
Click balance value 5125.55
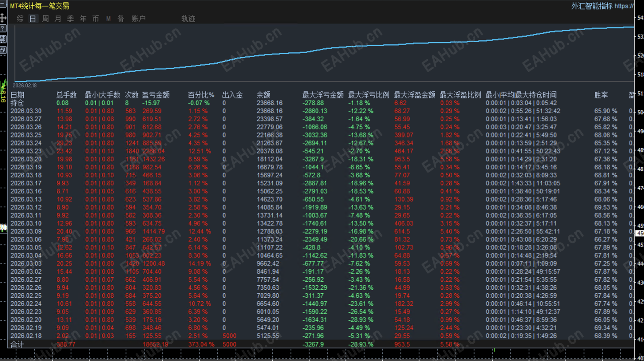pos(268,336)
